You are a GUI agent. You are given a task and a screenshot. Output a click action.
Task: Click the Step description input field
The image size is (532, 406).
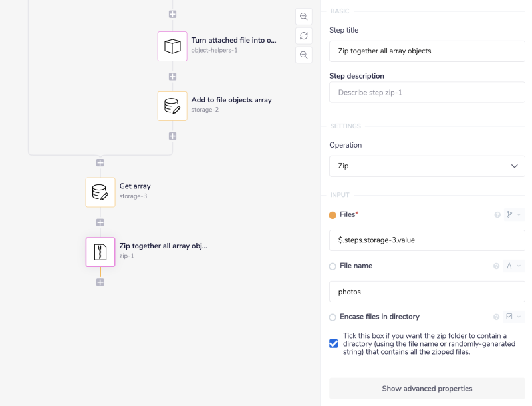tap(427, 93)
